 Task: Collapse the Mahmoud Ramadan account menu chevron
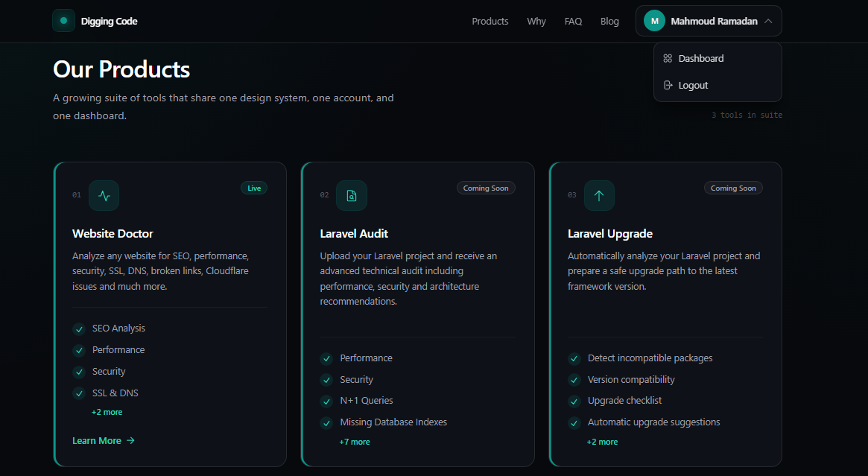point(768,21)
